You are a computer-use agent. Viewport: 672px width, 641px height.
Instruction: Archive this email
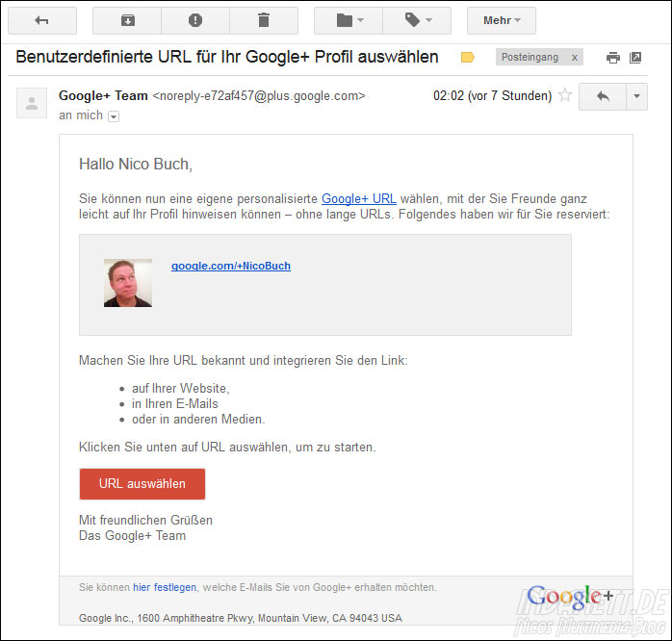point(127,20)
